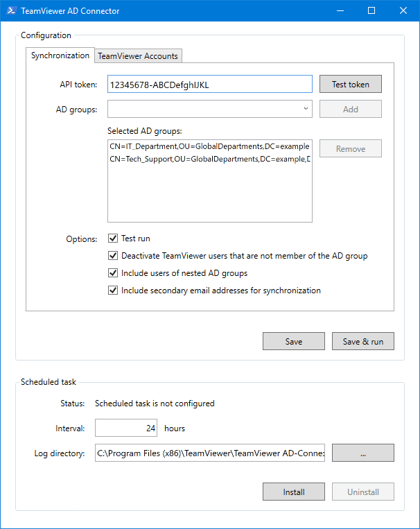Image resolution: width=420 pixels, height=529 pixels.
Task: Switch to the TeamViewer Accounts tab
Action: click(138, 55)
